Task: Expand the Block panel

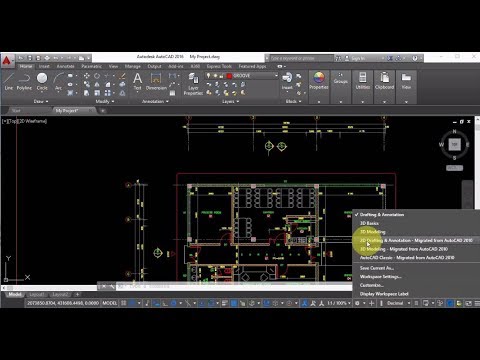Action: click(x=293, y=101)
